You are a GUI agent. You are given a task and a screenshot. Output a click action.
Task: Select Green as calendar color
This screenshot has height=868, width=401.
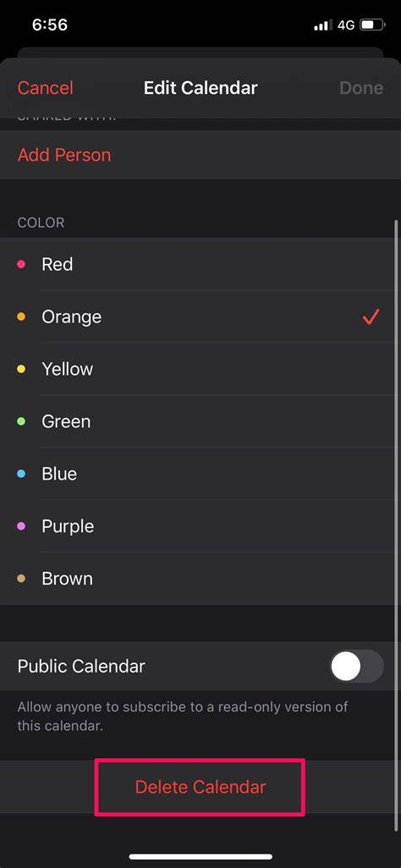tap(200, 422)
